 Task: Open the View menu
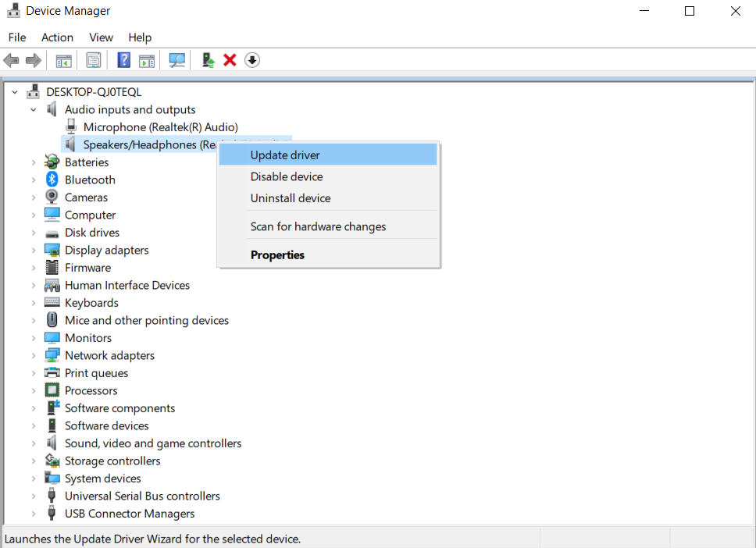[101, 37]
